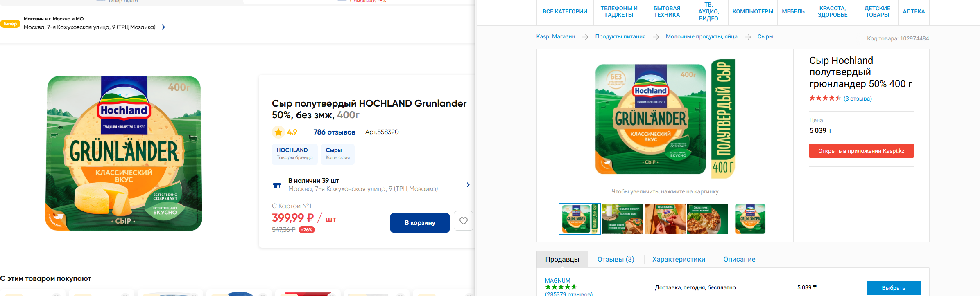Switch to the Отзывы (3) tab
The width and height of the screenshot is (980, 296).
(616, 259)
